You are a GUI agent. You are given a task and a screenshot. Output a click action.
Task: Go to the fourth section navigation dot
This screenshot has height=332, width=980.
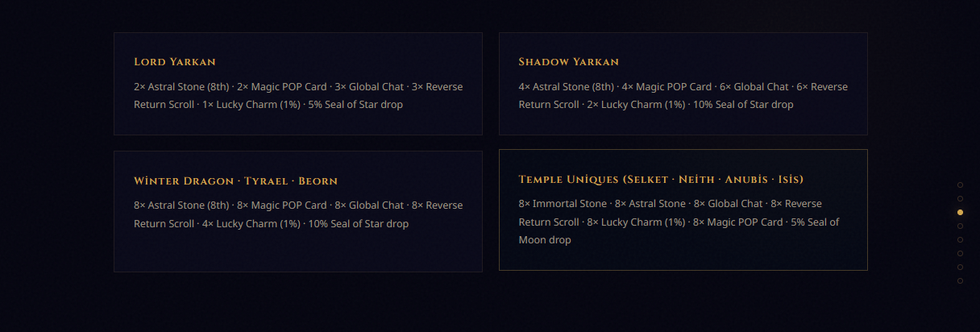click(x=960, y=226)
